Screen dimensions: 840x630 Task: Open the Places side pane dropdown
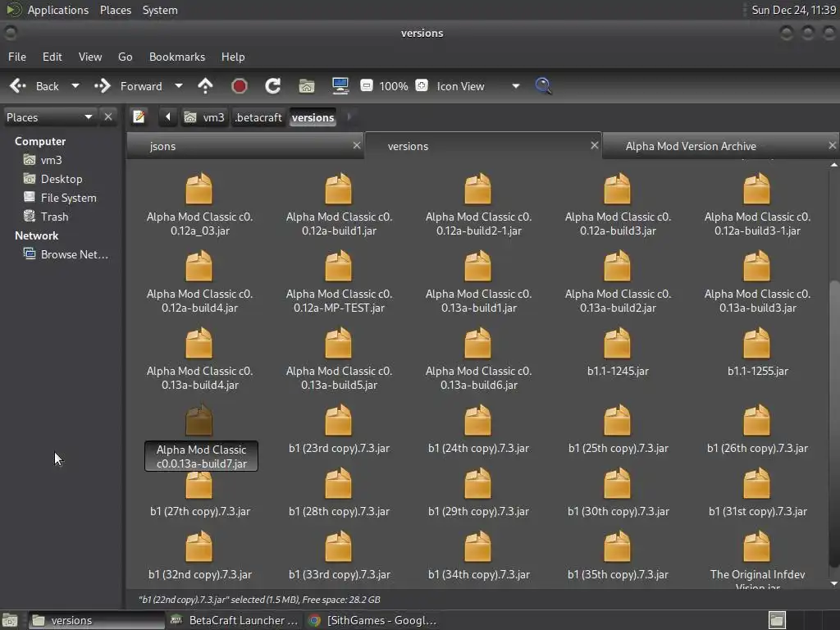click(x=50, y=117)
